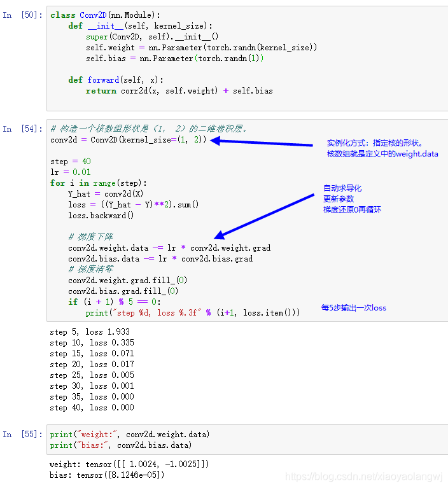Click the conv2d.weight.data update line
The image size is (448, 488).
pyautogui.click(x=169, y=248)
